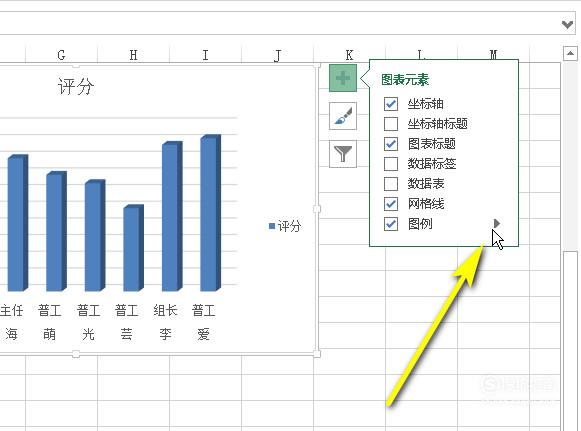Click the 组长 李 axis label
Image resolution: width=581 pixels, height=431 pixels.
tap(165, 322)
